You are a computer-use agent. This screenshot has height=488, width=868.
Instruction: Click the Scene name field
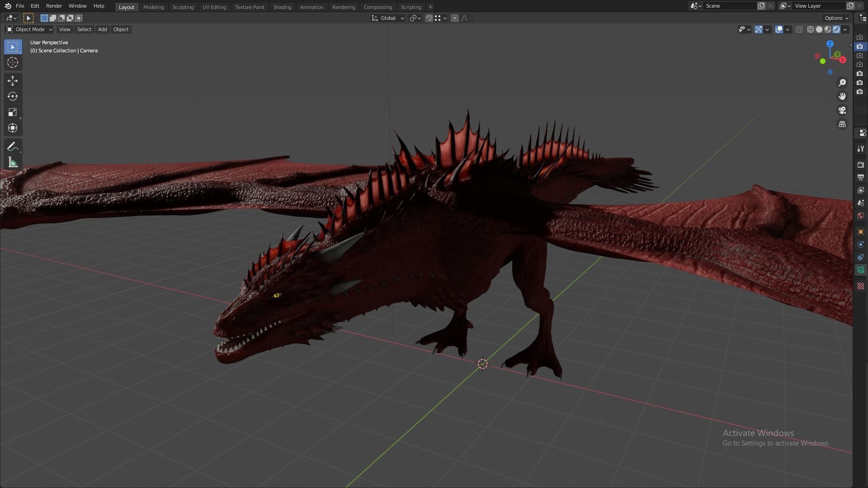click(730, 6)
